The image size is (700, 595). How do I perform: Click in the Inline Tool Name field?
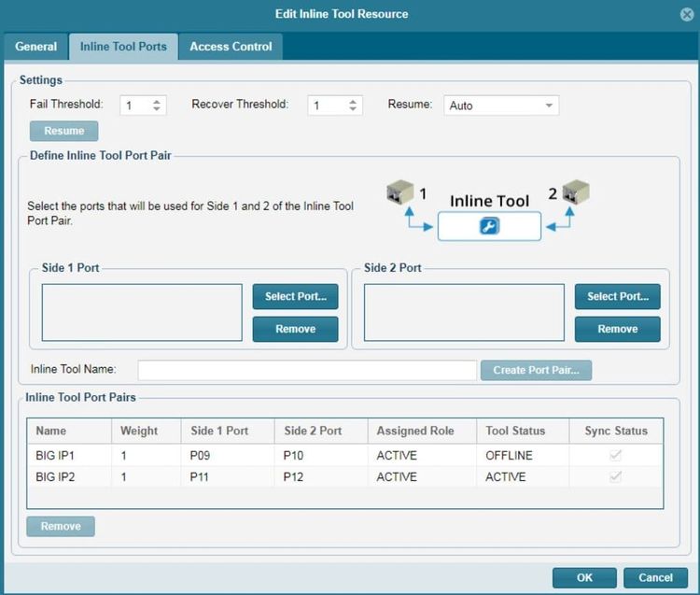[307, 370]
